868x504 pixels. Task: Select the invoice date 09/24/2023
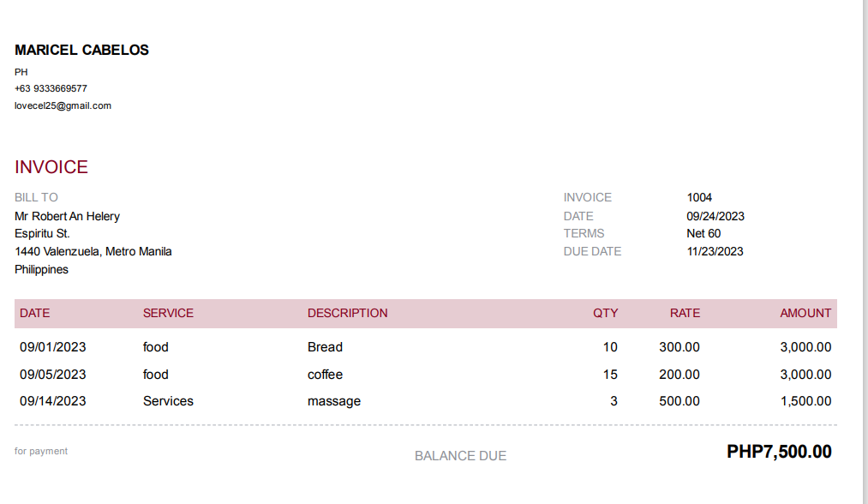[715, 216]
